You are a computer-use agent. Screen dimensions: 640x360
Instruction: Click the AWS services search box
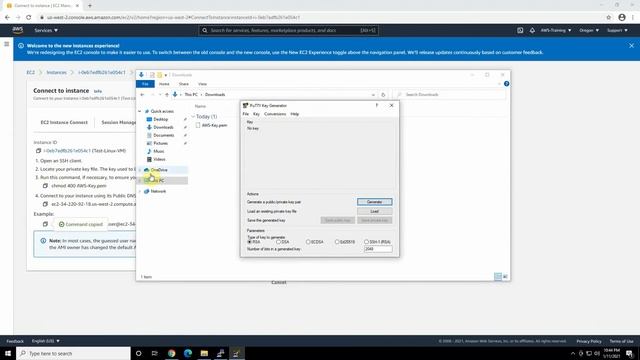[x=289, y=30]
